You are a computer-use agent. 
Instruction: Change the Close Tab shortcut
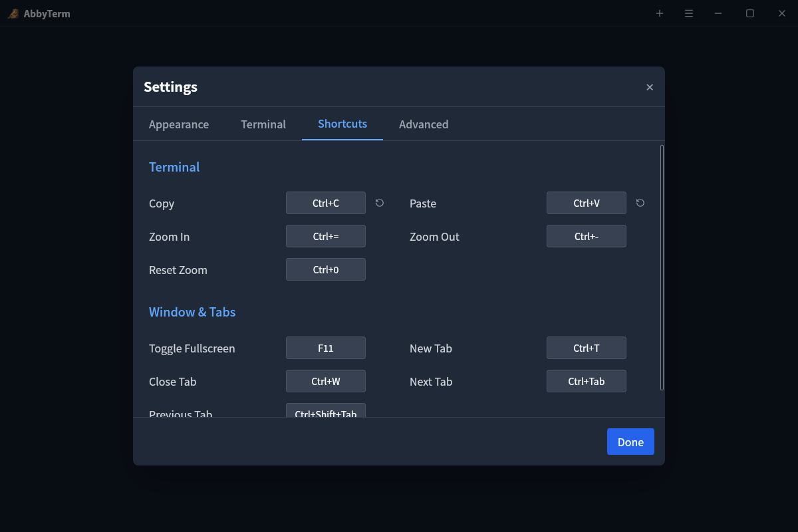point(325,381)
